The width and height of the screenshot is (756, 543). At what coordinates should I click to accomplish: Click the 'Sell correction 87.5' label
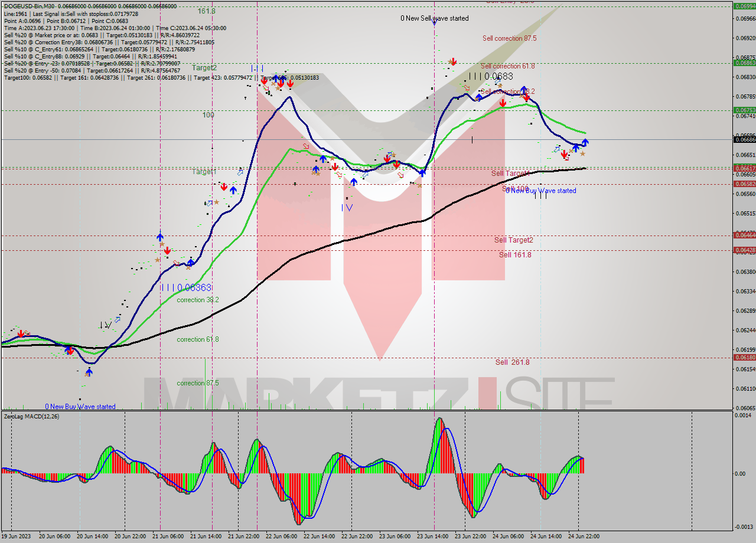coord(509,38)
